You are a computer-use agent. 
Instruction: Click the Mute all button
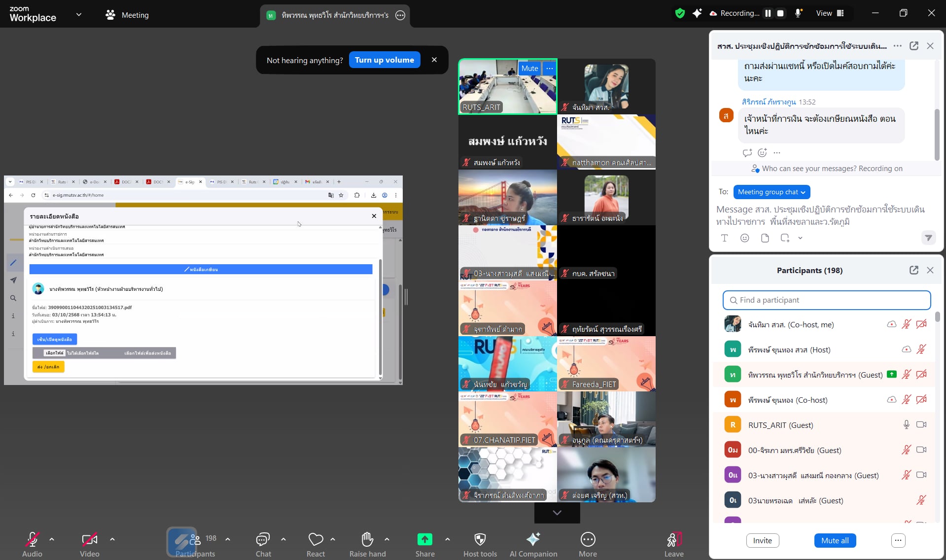click(835, 540)
